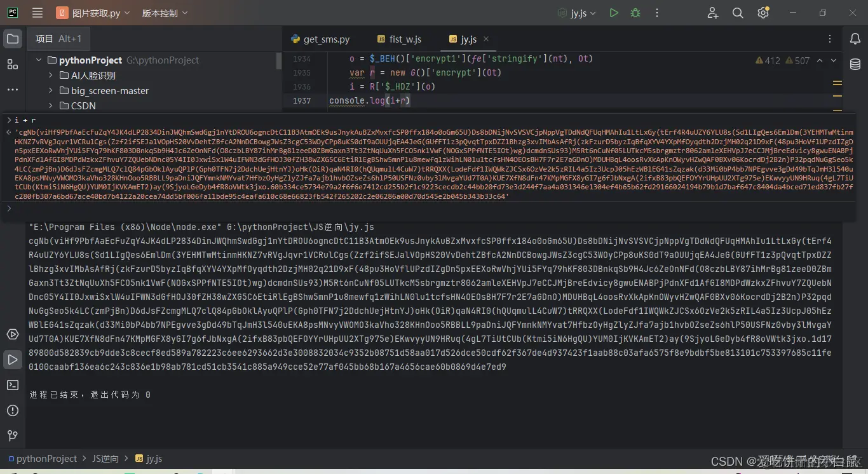Image resolution: width=868 pixels, height=474 pixels.
Task: Click the 项目 panel header
Action: coord(58,39)
